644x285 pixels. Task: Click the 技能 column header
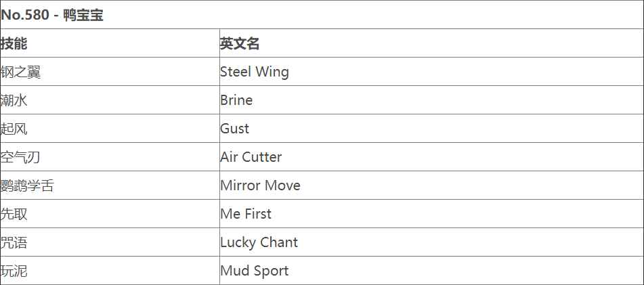point(14,43)
